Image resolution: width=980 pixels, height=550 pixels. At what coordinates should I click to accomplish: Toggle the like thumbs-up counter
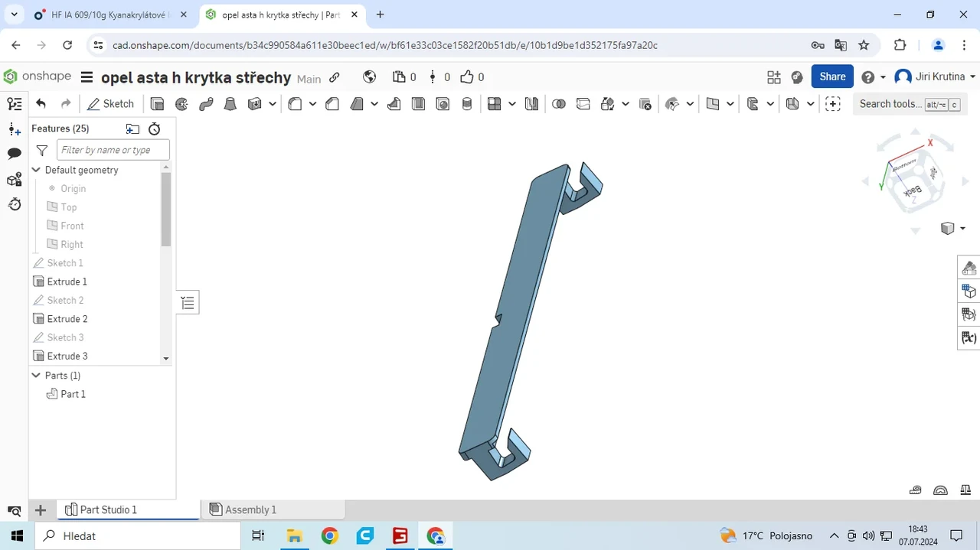(x=472, y=77)
